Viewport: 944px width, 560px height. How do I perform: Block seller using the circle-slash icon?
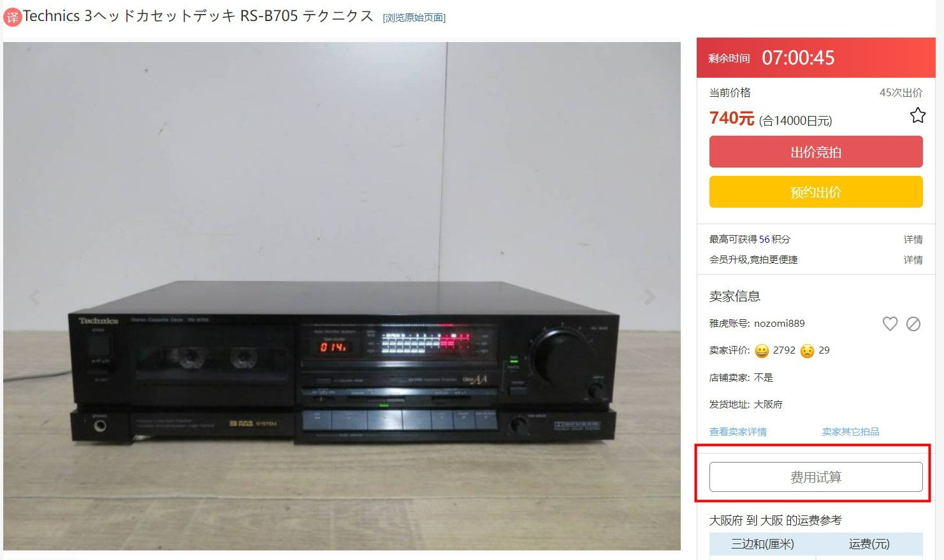(913, 324)
